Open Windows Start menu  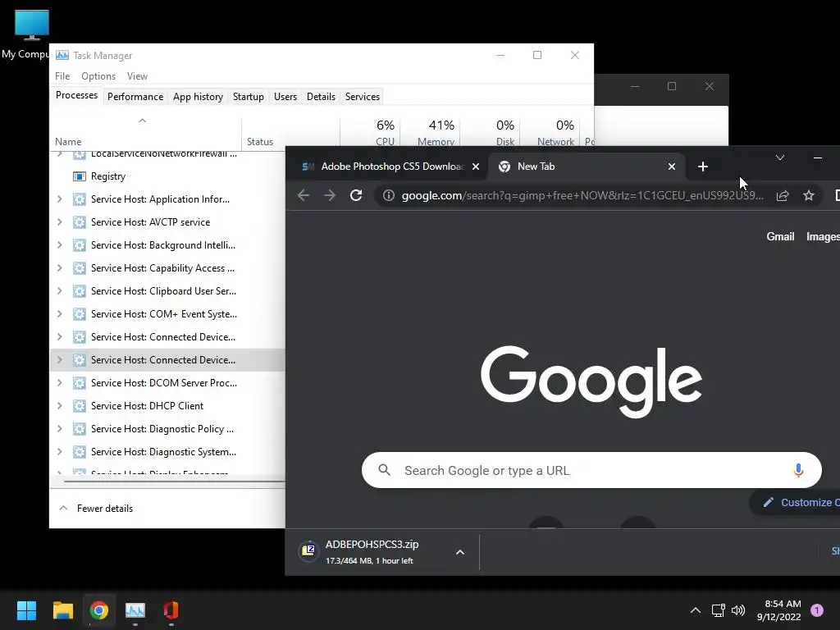click(26, 610)
